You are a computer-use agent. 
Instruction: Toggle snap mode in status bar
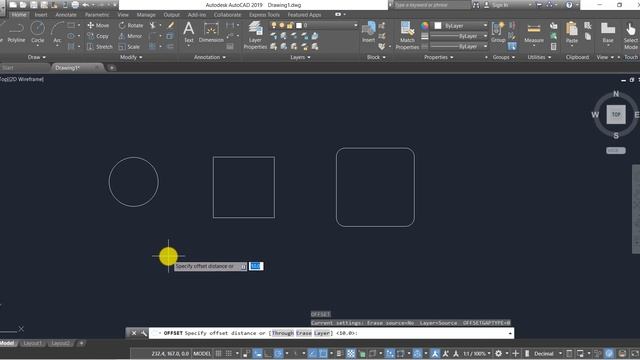(229, 353)
